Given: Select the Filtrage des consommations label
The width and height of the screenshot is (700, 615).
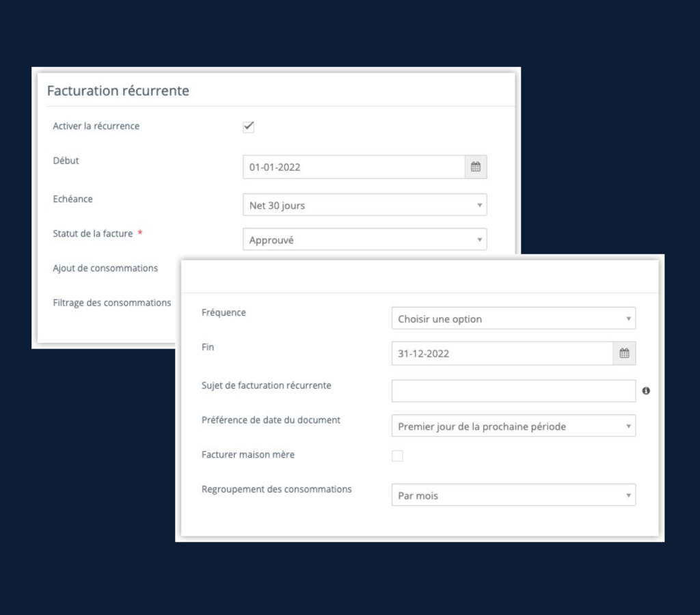Looking at the screenshot, I should [112, 303].
